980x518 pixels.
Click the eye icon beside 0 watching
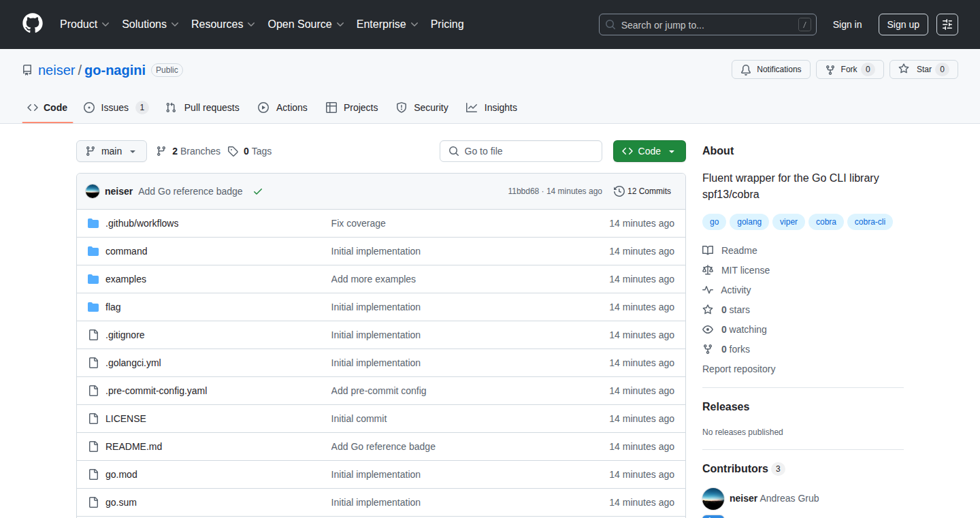(708, 329)
